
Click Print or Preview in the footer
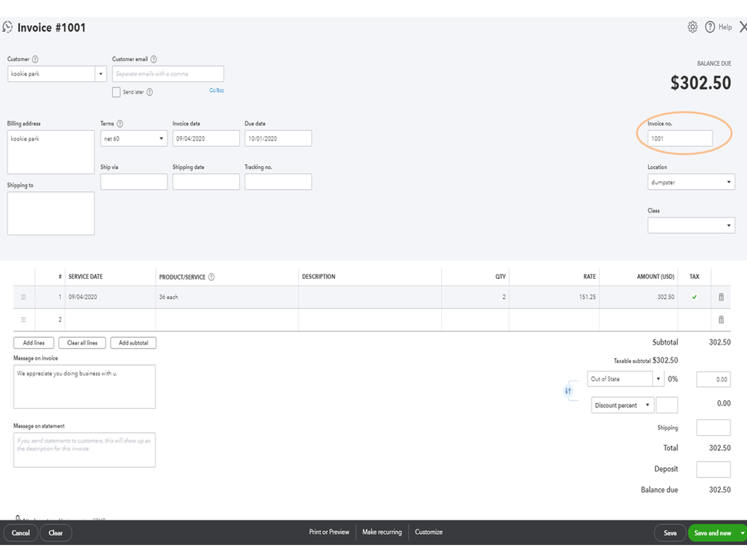point(329,532)
